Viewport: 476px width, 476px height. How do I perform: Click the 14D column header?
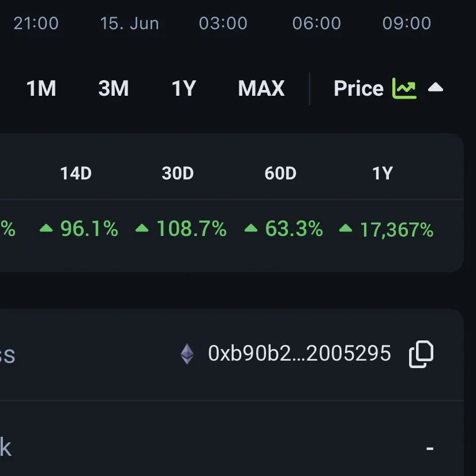tap(76, 173)
